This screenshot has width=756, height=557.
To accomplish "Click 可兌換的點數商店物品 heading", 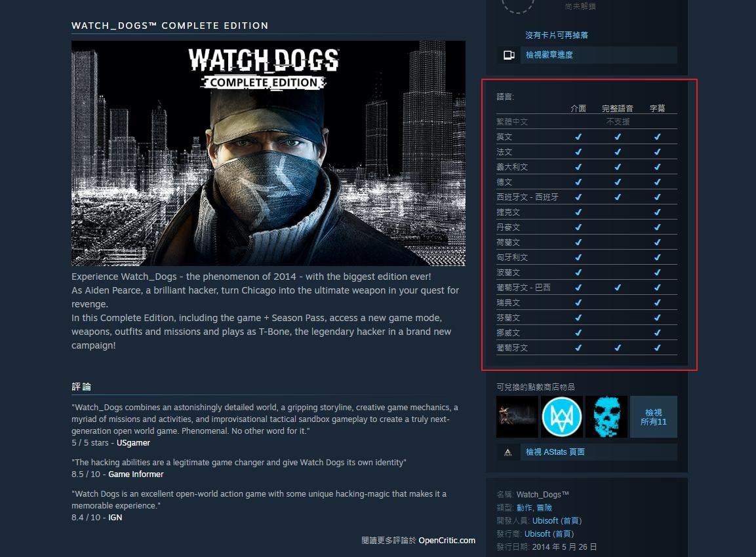I will [535, 387].
